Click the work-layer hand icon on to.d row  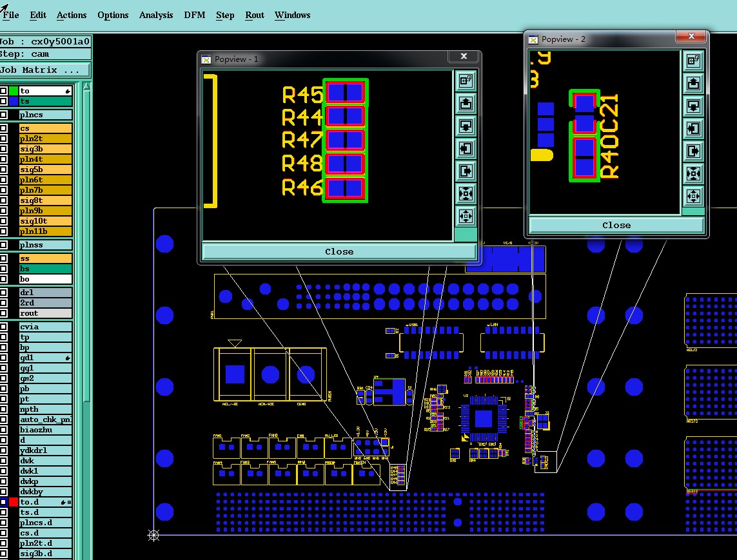63,502
